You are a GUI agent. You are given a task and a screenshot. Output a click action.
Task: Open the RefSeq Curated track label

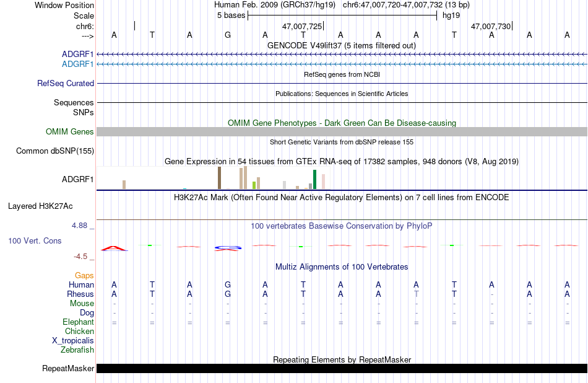point(66,84)
